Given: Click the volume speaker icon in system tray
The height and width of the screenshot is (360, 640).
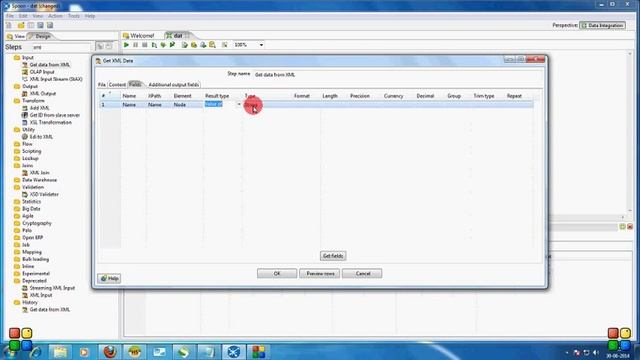Looking at the screenshot, I should (x=596, y=352).
